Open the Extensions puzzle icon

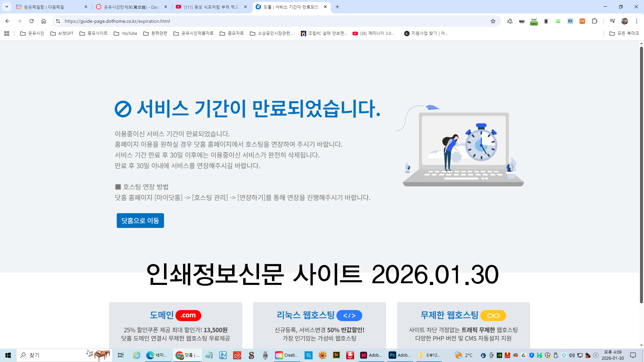(x=594, y=21)
